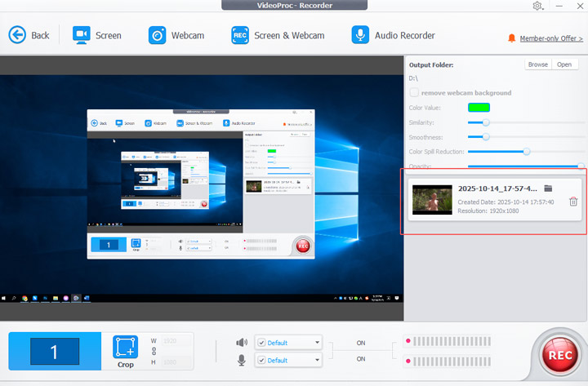Screen dimensions: 588x386
Task: Pick the green Color Value swatch
Action: 479,108
